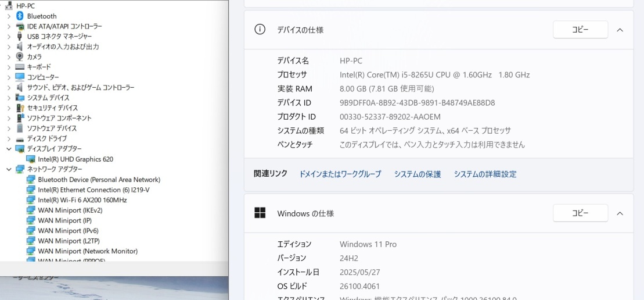Expand the カメラ node arrow
644x300 pixels.
[9, 57]
